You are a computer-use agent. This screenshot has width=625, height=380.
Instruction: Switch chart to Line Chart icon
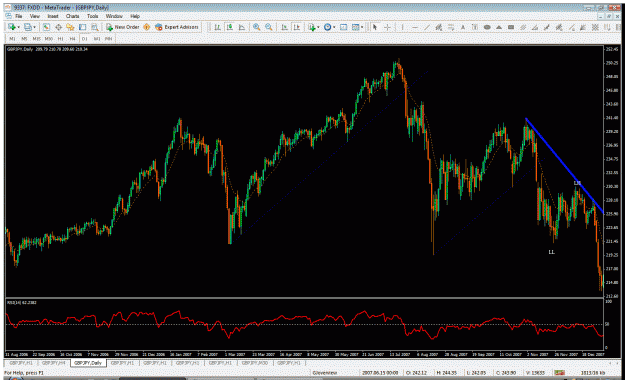coord(242,27)
